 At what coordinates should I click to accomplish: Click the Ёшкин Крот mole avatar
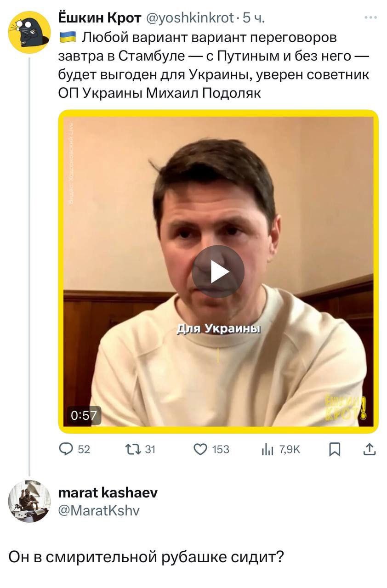click(29, 32)
